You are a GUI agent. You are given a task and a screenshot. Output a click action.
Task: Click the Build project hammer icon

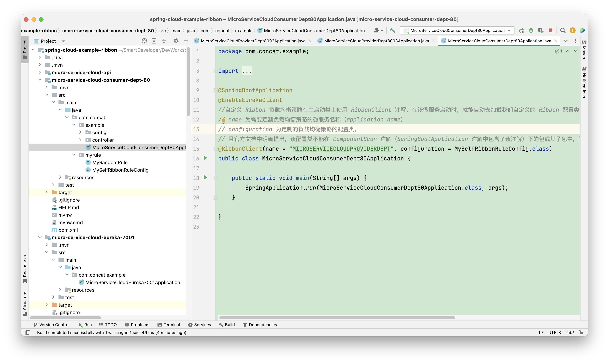click(392, 30)
